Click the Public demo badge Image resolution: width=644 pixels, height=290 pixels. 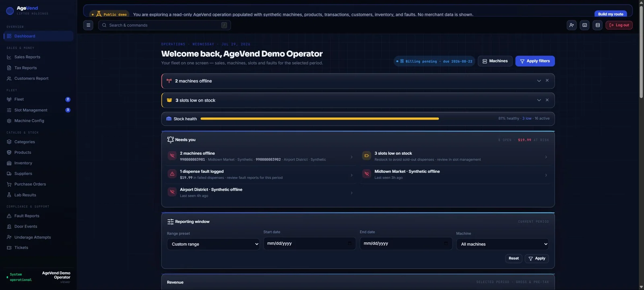pyautogui.click(x=109, y=14)
